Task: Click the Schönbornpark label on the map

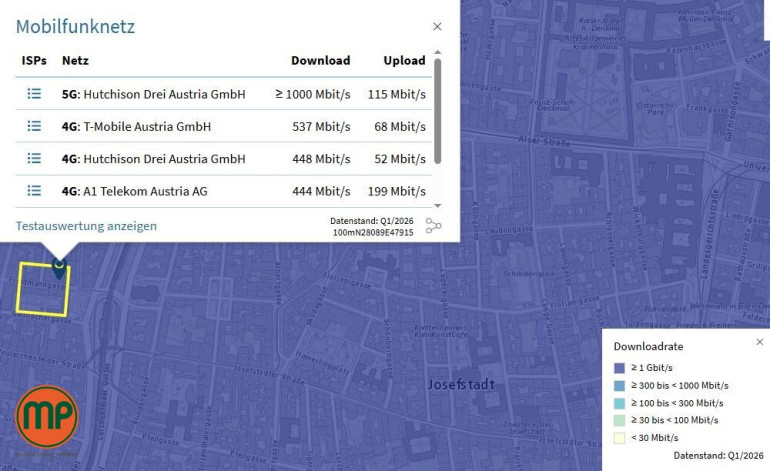Action: pos(528,274)
